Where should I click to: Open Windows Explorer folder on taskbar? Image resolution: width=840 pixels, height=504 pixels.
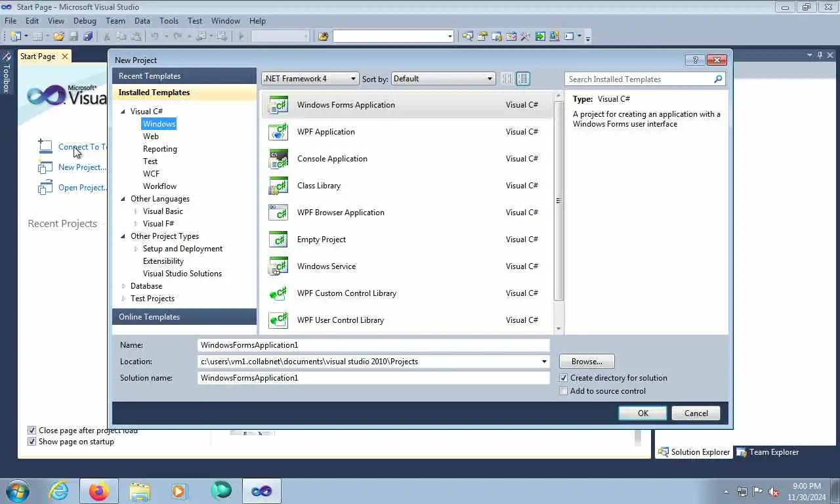pos(139,491)
